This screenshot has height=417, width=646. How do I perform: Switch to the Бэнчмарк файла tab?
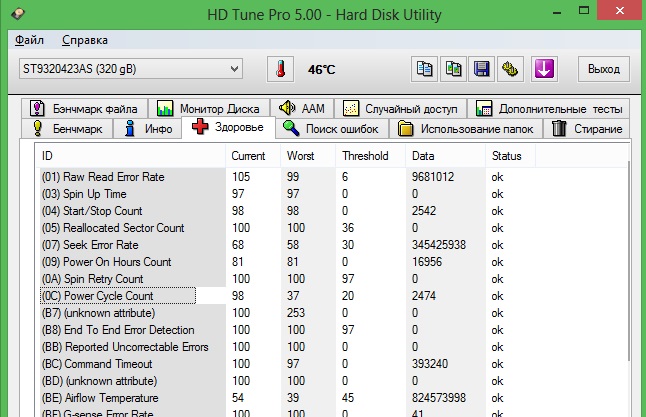[84, 109]
